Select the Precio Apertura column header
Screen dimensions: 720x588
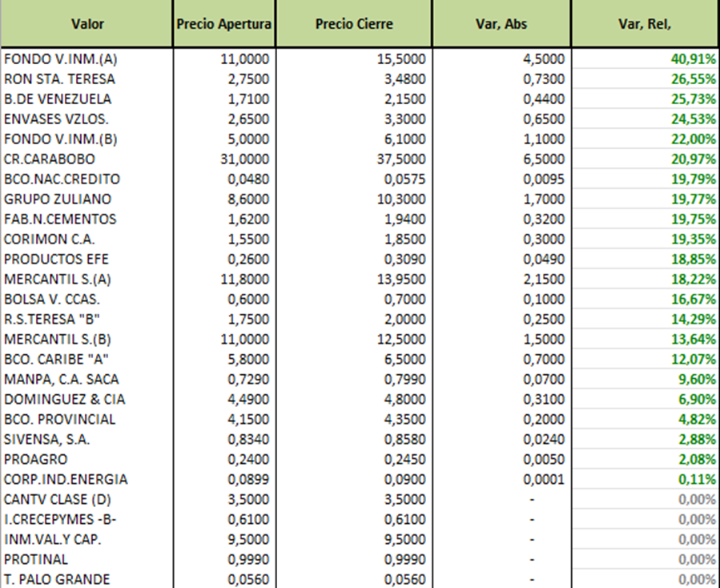223,24
